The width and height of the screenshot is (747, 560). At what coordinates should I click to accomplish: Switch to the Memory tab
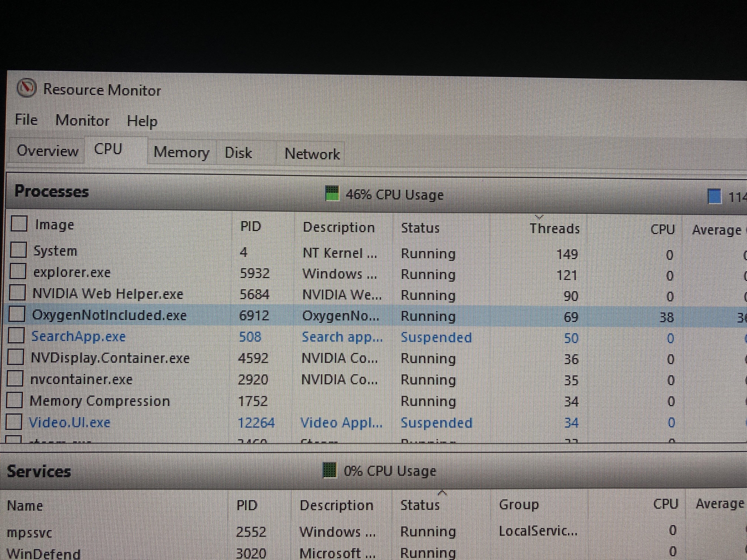point(181,152)
